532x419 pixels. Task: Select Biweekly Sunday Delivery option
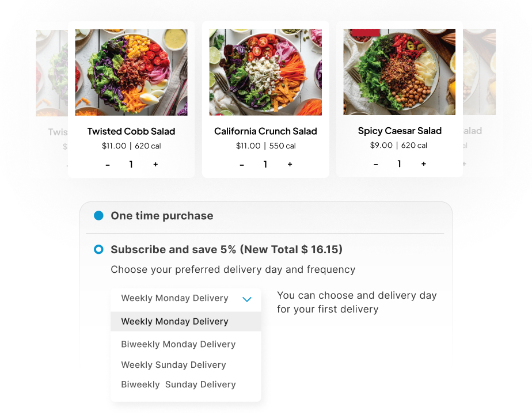pos(178,384)
